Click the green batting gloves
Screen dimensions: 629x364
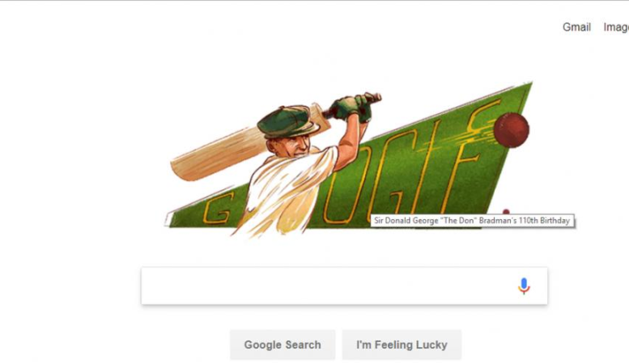(352, 107)
